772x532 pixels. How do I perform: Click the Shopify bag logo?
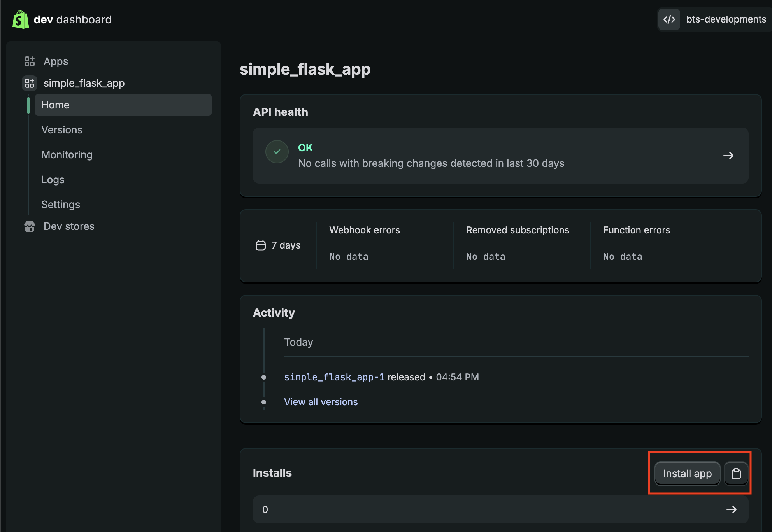21,19
